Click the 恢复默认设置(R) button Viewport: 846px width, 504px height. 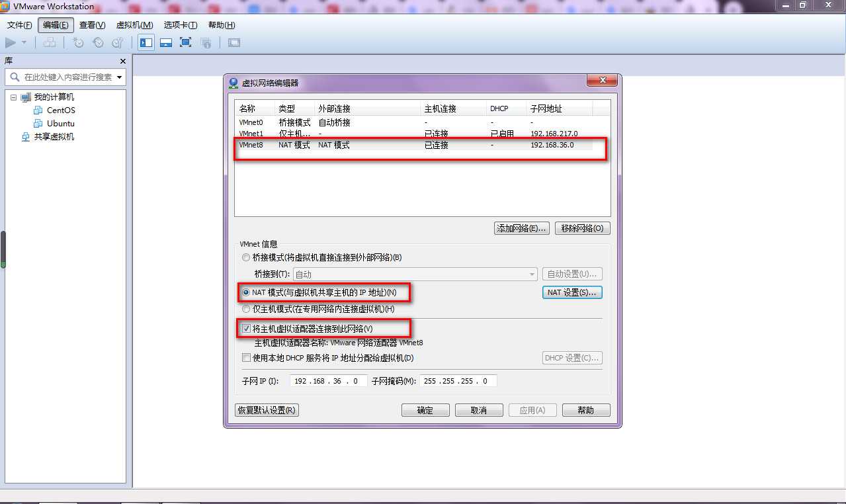click(267, 410)
